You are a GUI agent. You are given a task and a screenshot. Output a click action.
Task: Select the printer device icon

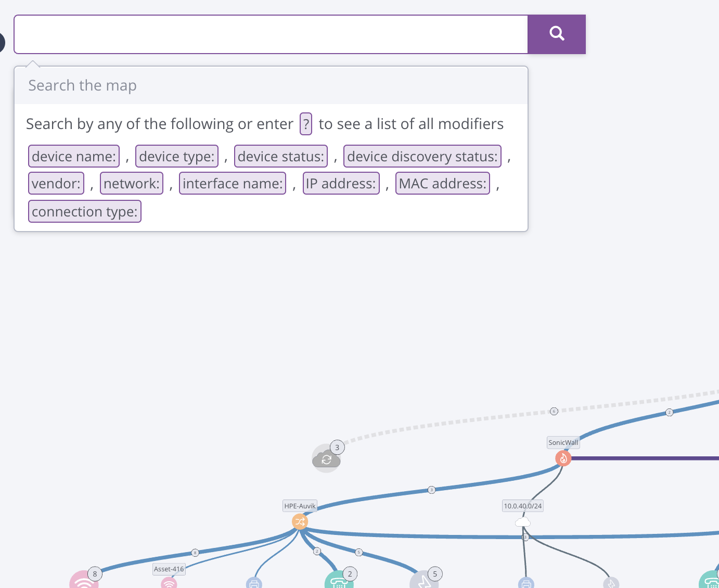[x=254, y=584]
